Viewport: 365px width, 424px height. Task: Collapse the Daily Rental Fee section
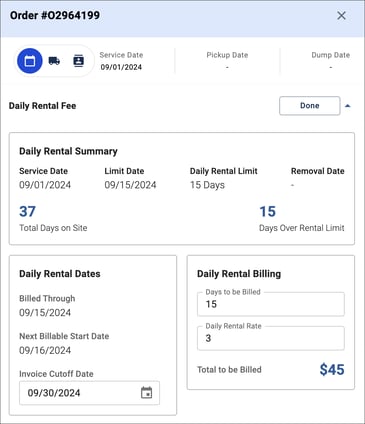coord(348,106)
